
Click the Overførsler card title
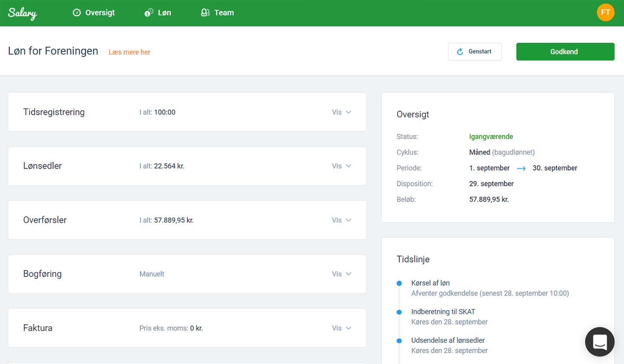coord(45,220)
